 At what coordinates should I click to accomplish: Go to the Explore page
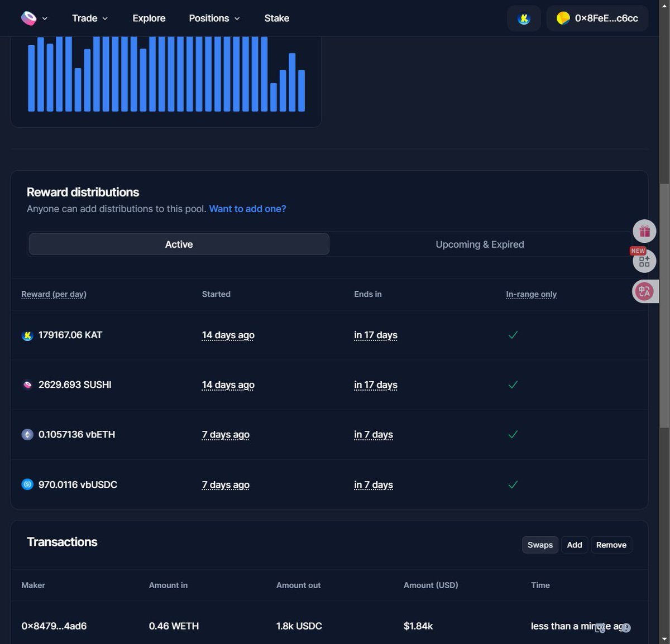pyautogui.click(x=149, y=18)
